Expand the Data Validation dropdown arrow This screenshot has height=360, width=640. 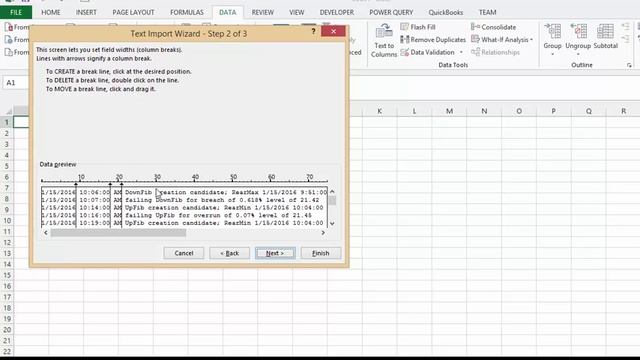tap(461, 52)
